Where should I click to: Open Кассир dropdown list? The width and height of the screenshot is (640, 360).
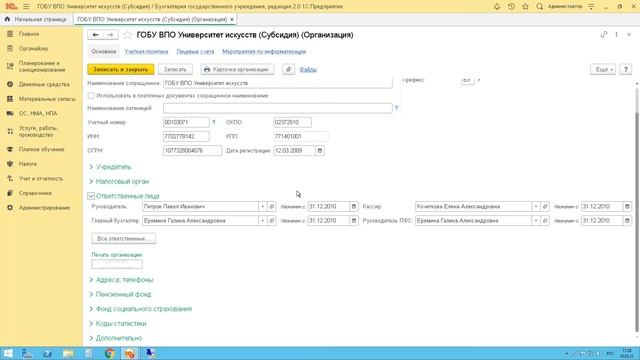[536, 207]
